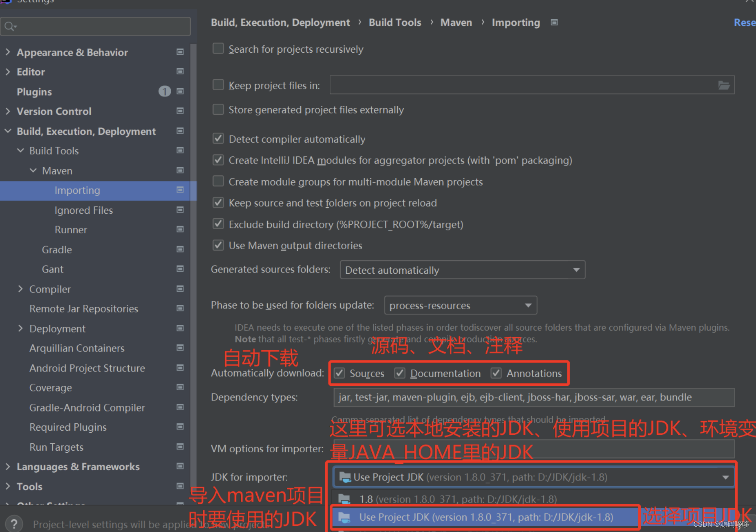The image size is (756, 532).
Task: Click the project-level icon beside Appearance & Behavior
Action: pos(180,52)
